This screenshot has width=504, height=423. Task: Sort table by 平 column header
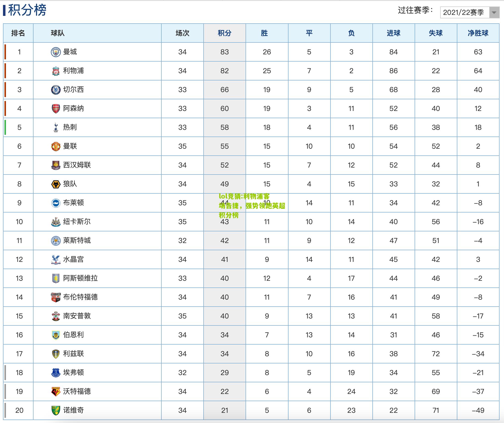(309, 33)
